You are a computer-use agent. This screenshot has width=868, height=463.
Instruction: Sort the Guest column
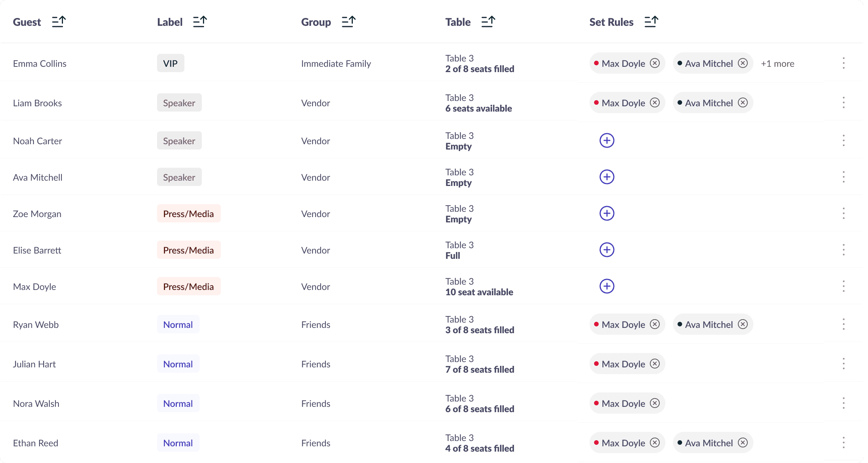(x=59, y=22)
